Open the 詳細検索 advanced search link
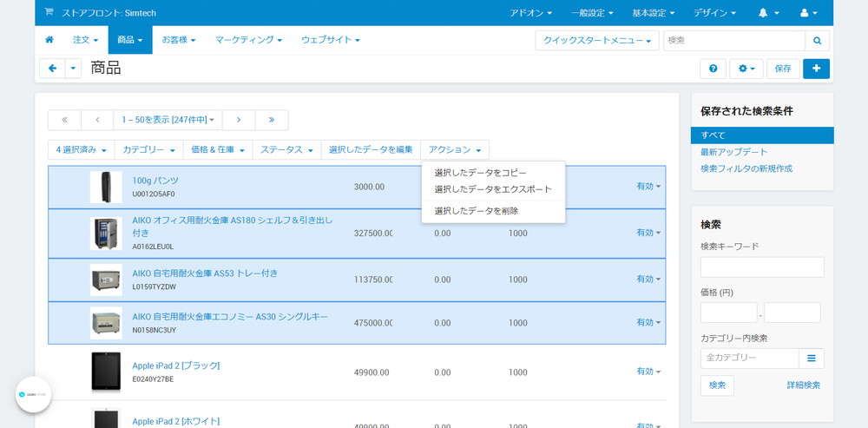The image size is (868, 428). pyautogui.click(x=803, y=385)
